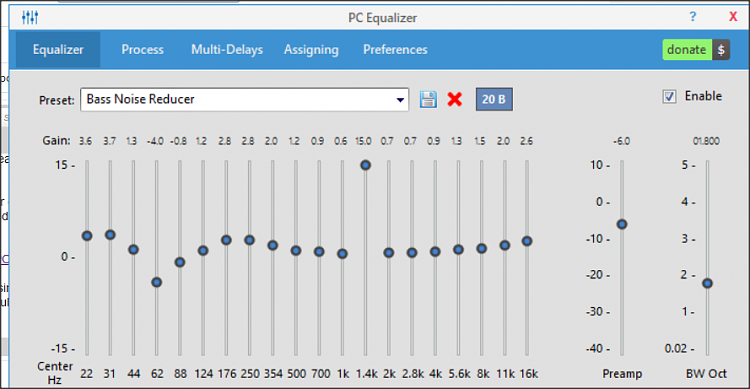
Task: Click the BW Oct slider knob
Action: point(707,284)
